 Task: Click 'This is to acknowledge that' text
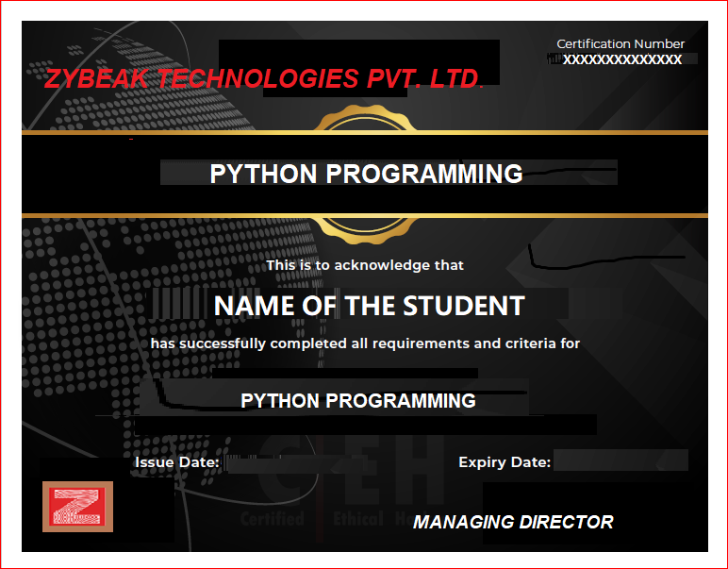(x=364, y=265)
